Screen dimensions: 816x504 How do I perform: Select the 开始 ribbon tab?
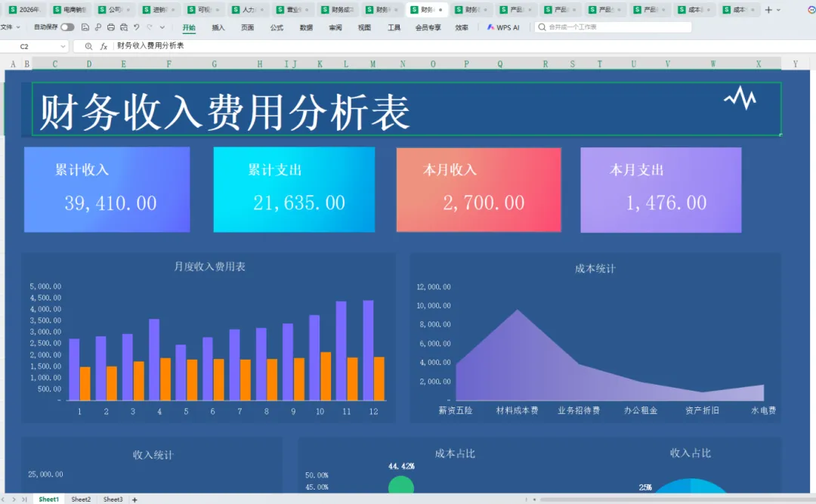coord(189,28)
